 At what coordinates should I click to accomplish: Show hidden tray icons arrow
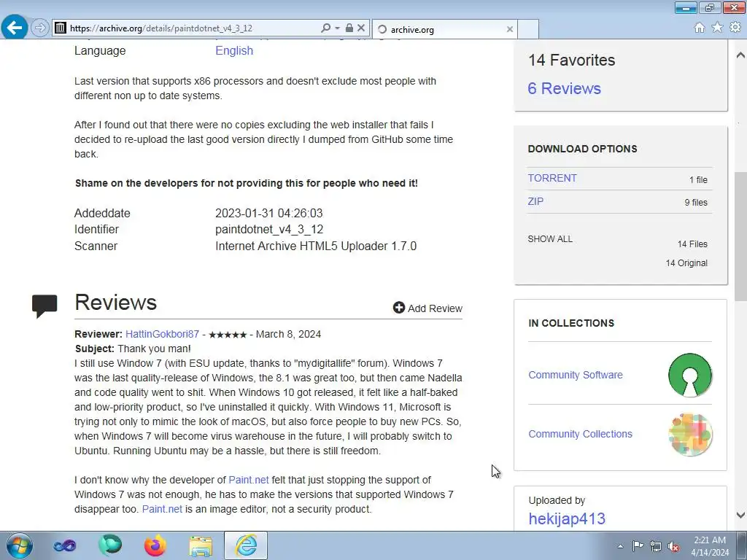pyautogui.click(x=620, y=546)
